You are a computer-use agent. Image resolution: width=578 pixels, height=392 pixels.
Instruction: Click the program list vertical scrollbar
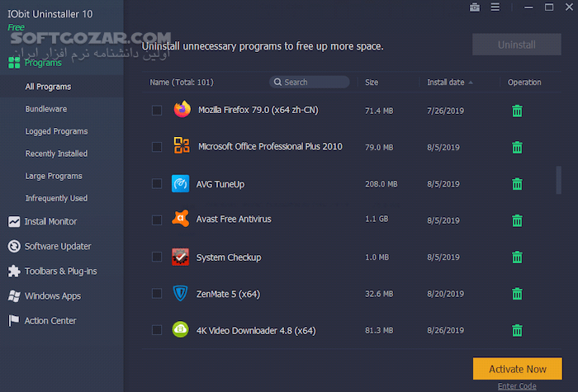(x=559, y=180)
